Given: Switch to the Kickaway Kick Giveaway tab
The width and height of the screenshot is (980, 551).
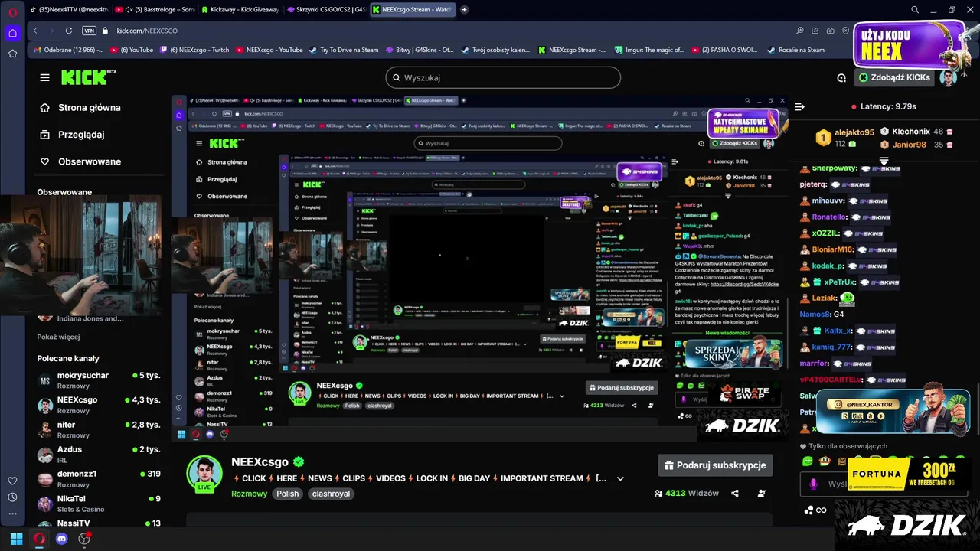Looking at the screenshot, I should tap(241, 10).
